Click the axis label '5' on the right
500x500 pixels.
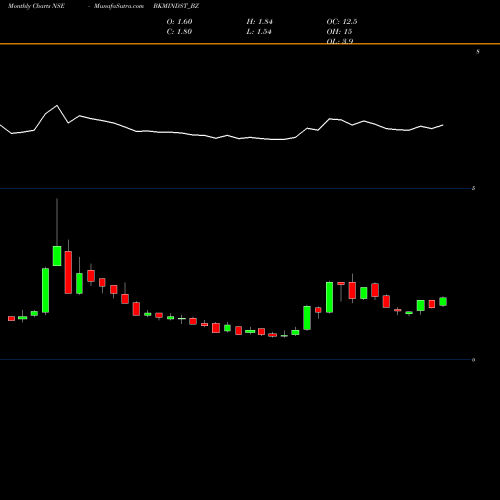pyautogui.click(x=473, y=188)
